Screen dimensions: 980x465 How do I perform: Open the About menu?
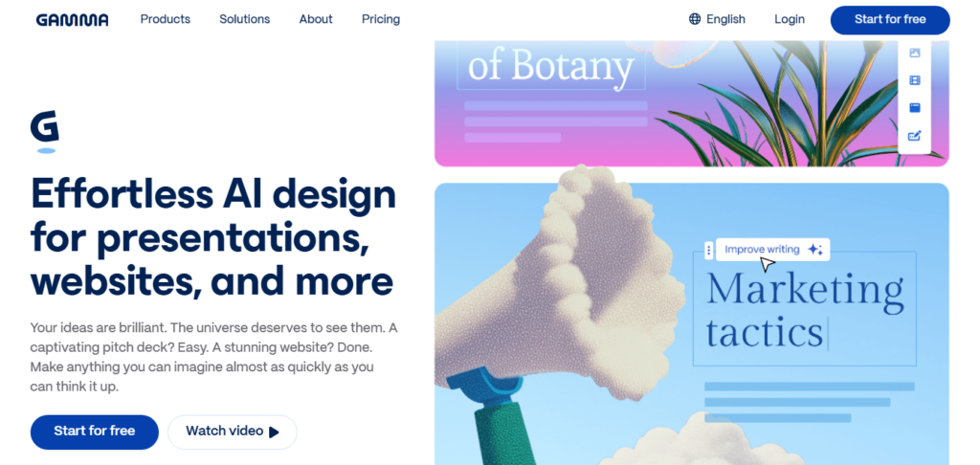coord(316,19)
